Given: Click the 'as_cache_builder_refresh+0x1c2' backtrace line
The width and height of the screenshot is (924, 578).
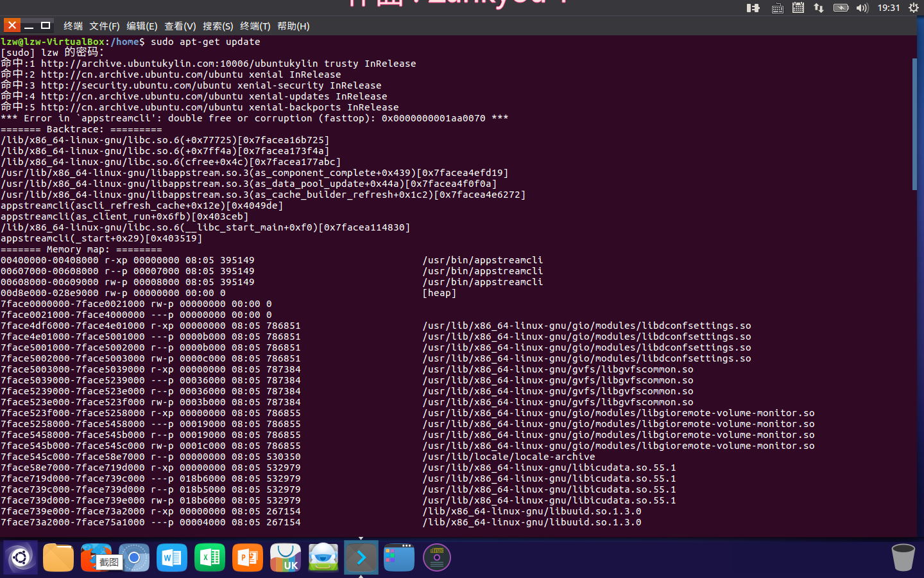Looking at the screenshot, I should (x=263, y=195).
